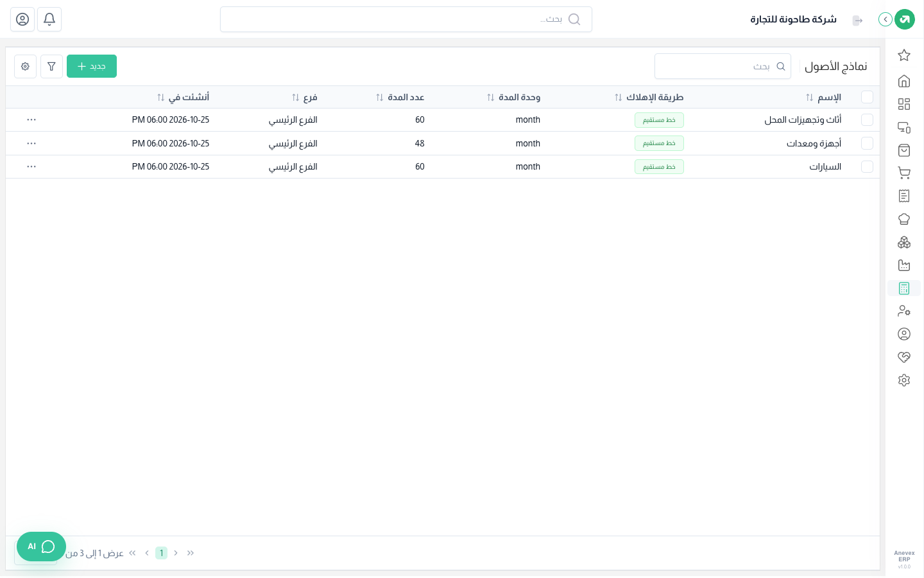Open the receipt icon in the sidebar

pos(904,196)
